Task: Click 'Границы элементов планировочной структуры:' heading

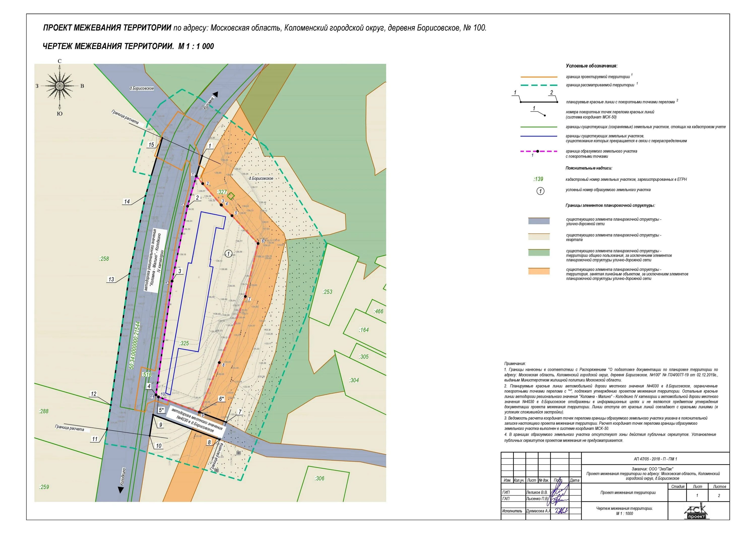Action: coord(610,206)
